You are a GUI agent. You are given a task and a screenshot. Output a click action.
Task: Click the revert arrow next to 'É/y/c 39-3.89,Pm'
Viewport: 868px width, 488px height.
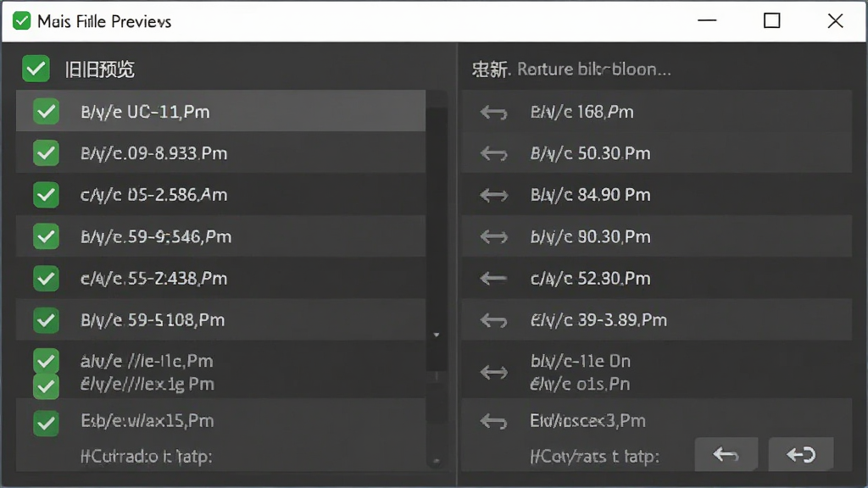(494, 320)
